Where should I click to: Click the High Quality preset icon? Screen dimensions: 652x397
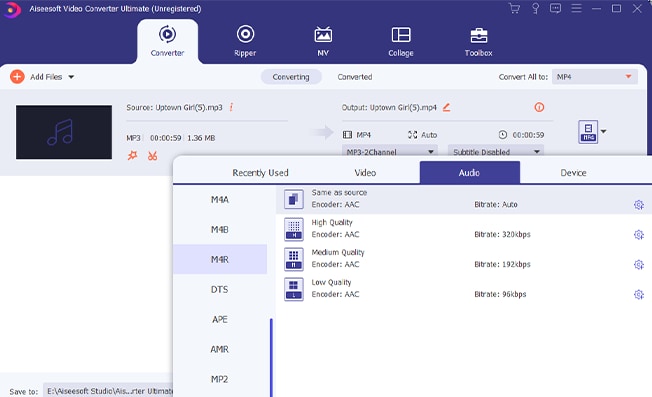tap(294, 229)
